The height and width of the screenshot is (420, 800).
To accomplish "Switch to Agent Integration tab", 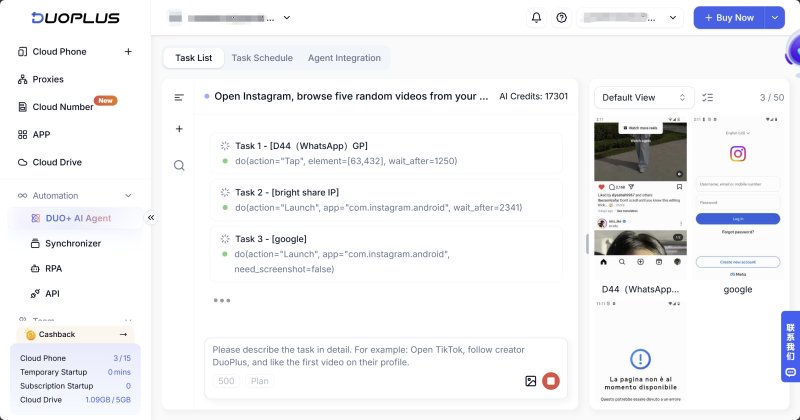I will pos(344,58).
